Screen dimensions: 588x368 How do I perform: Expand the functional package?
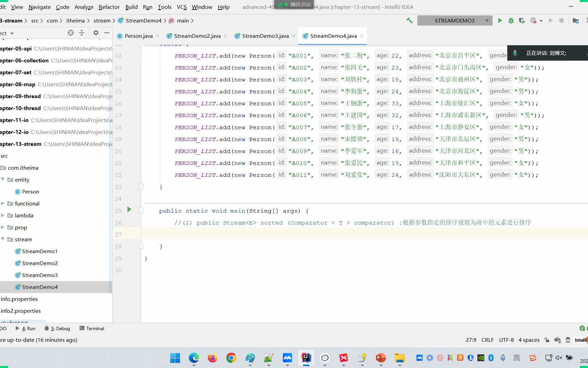3,203
